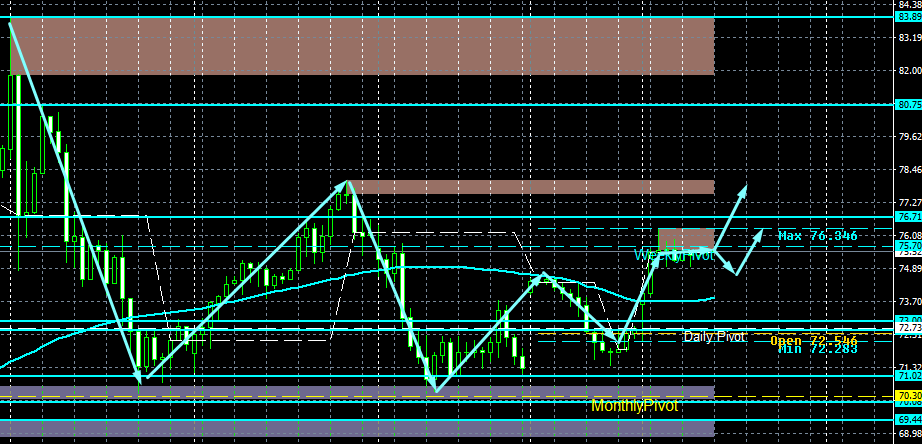Viewport: 922px width, 444px height.
Task: Select the 'Max 76.346' label
Action: tap(817, 236)
